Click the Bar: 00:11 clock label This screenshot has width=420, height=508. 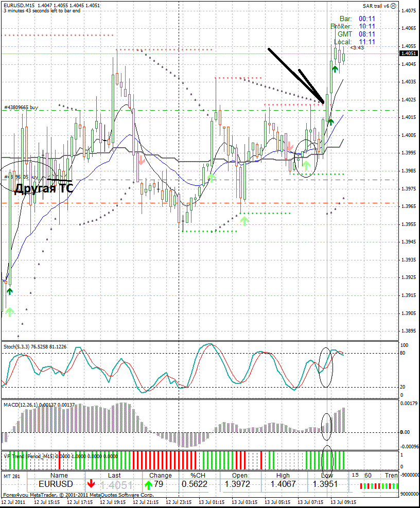point(357,19)
